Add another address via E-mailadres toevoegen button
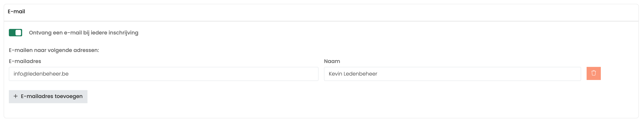This screenshot has width=644, height=122. (48, 97)
